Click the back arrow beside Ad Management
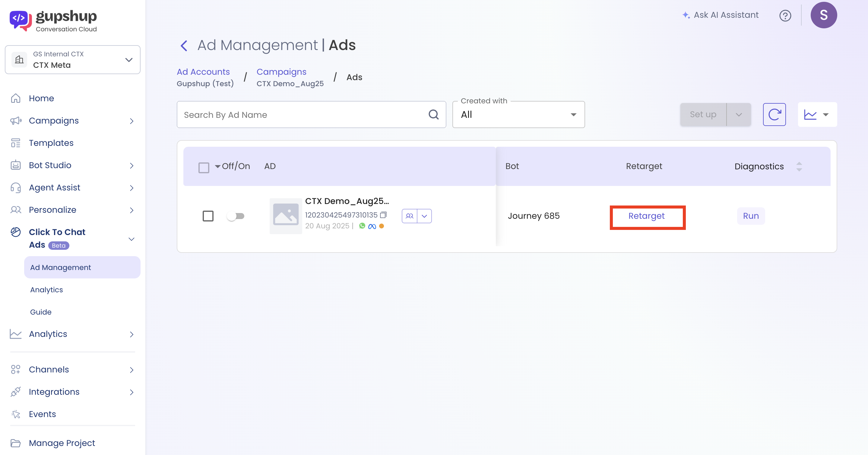This screenshot has width=868, height=455. 184,45
